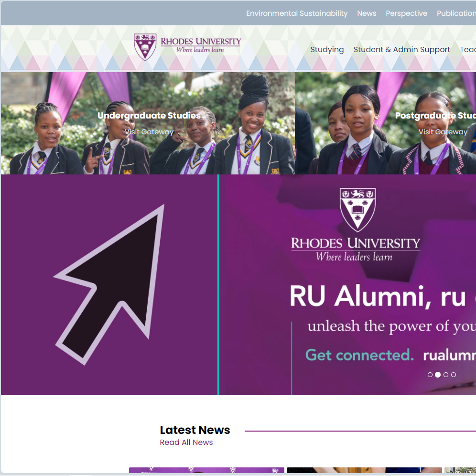
Task: Select the second carousel dot indicator
Action: [438, 375]
